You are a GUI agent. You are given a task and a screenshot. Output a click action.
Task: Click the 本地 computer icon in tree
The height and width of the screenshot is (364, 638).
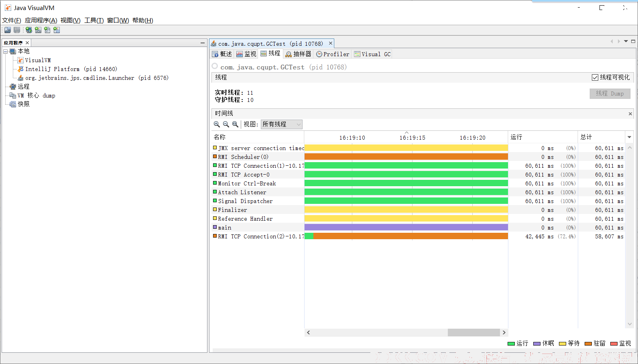(13, 51)
